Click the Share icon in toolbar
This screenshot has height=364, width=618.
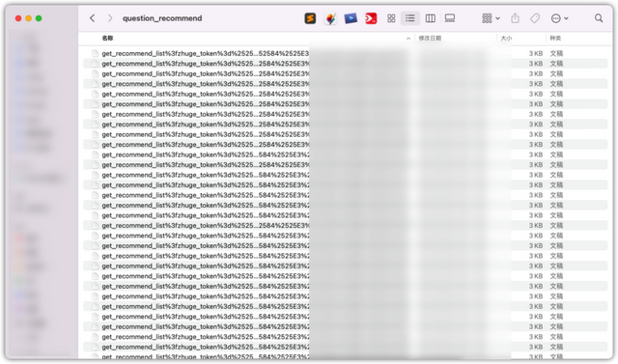tap(515, 18)
